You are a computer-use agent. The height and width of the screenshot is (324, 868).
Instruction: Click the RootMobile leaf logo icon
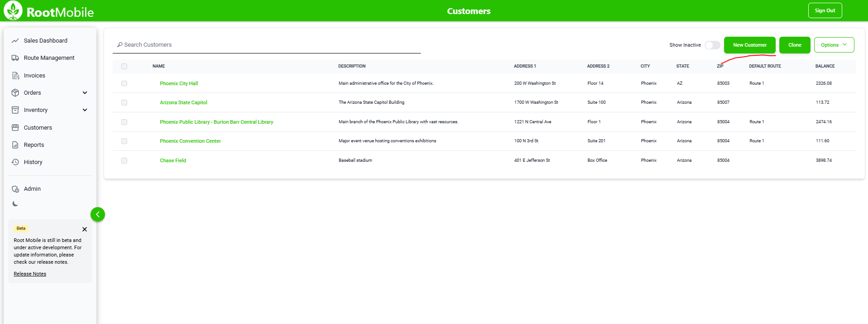(13, 11)
